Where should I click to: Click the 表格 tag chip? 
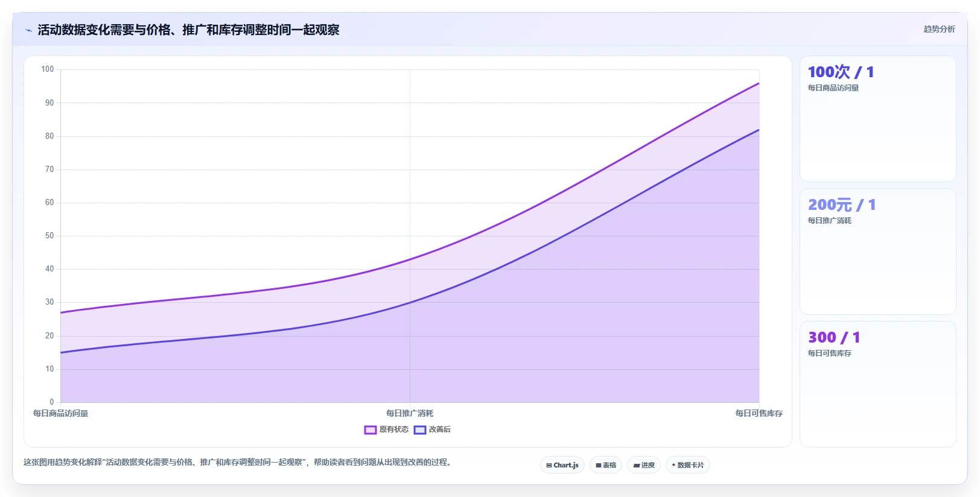click(606, 465)
